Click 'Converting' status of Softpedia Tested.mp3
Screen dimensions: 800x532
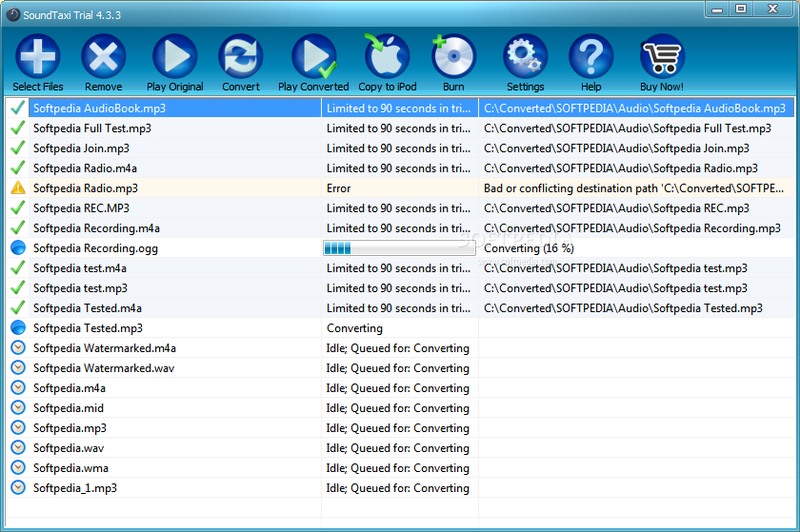[x=354, y=328]
